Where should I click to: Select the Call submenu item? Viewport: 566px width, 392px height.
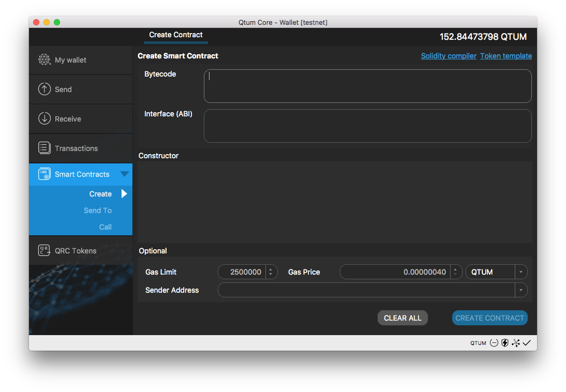pos(106,227)
